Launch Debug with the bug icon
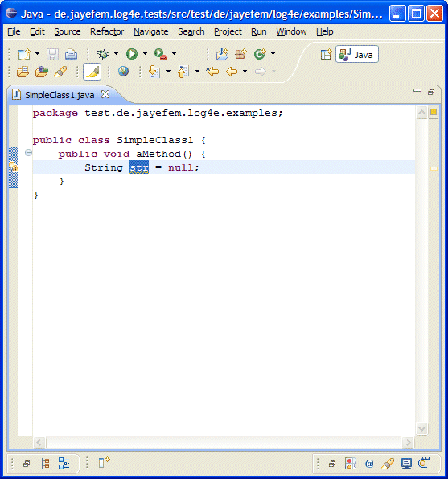This screenshot has height=479, width=448. (103, 54)
